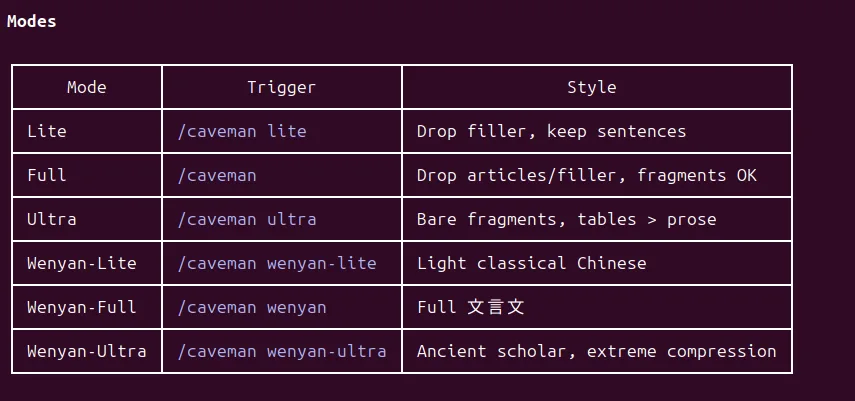Select the Mode column header
855x401 pixels.
coord(87,87)
